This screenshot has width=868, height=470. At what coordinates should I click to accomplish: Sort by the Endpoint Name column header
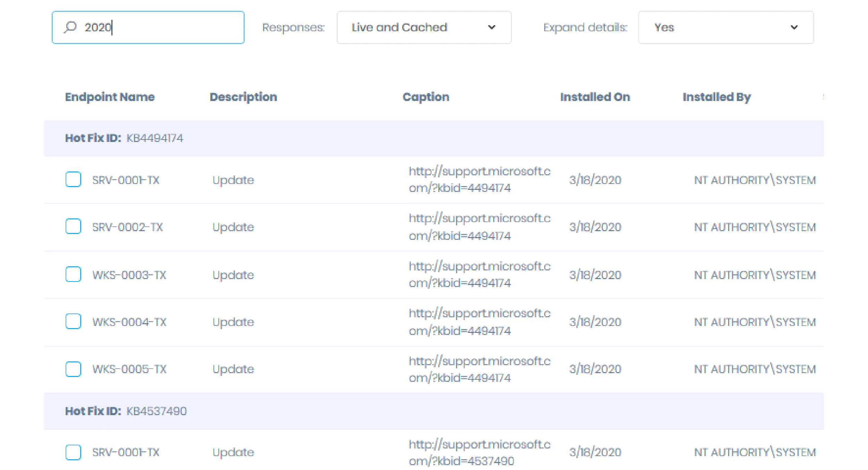click(110, 97)
